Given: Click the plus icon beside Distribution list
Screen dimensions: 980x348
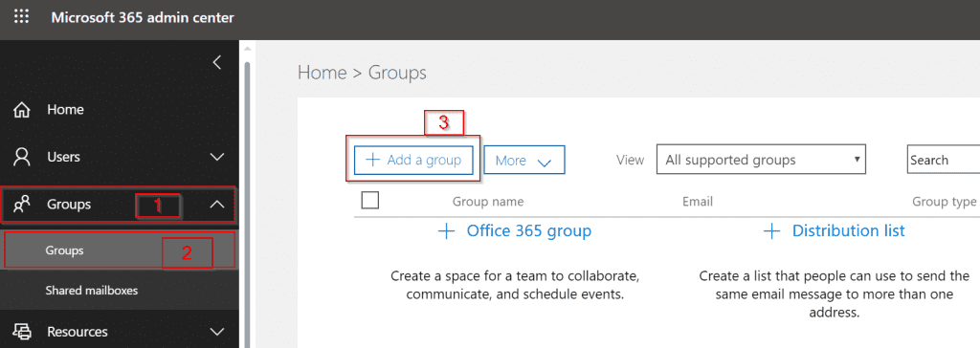Looking at the screenshot, I should pos(772,231).
